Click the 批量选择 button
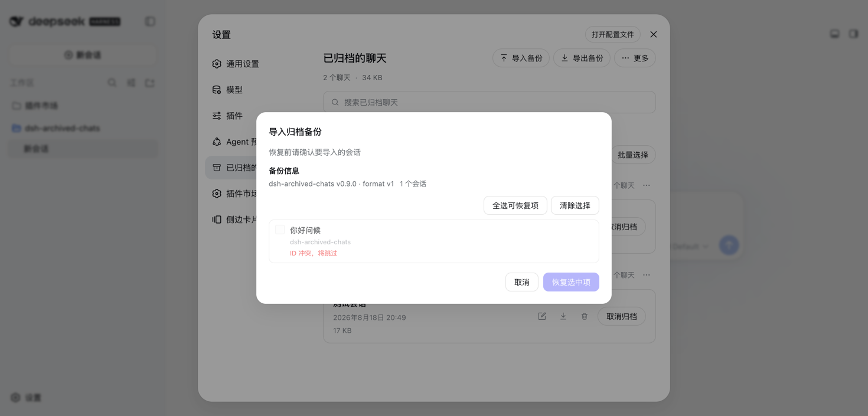The height and width of the screenshot is (416, 868). (x=633, y=155)
